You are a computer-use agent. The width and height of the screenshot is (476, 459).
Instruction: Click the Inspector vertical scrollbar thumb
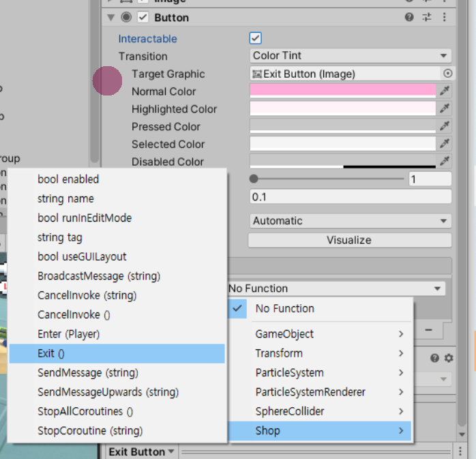point(462,213)
